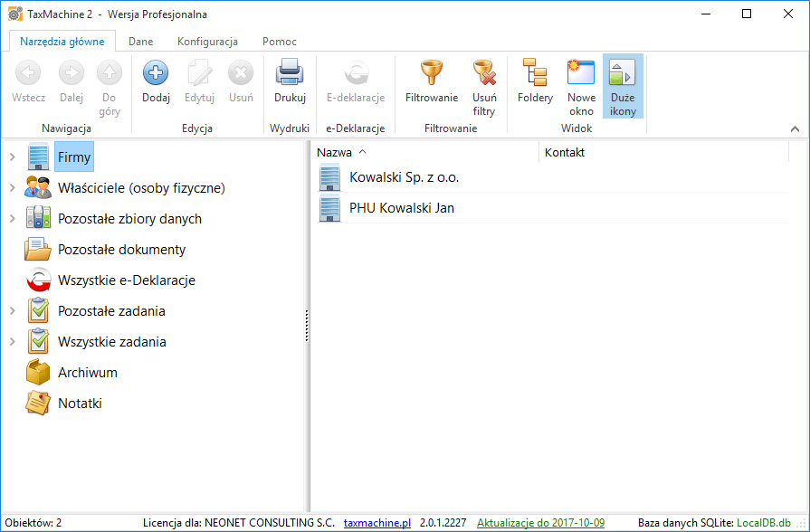Switch to the Dane tab

click(140, 42)
